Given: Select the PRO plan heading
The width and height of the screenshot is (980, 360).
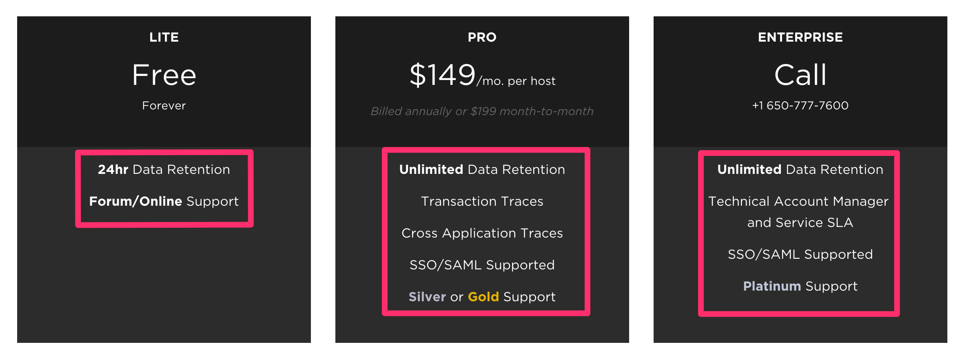Looking at the screenshot, I should tap(482, 37).
